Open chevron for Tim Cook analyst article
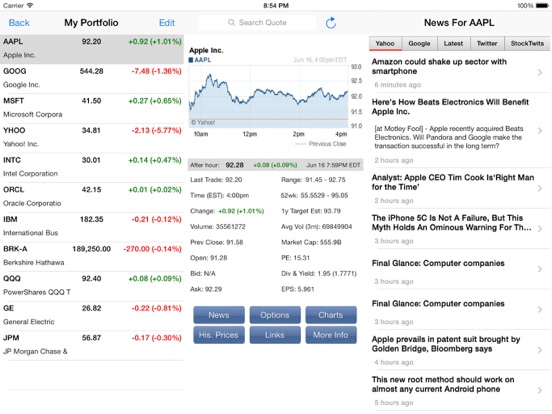Viewport: 552px width, 414px height. (540, 188)
